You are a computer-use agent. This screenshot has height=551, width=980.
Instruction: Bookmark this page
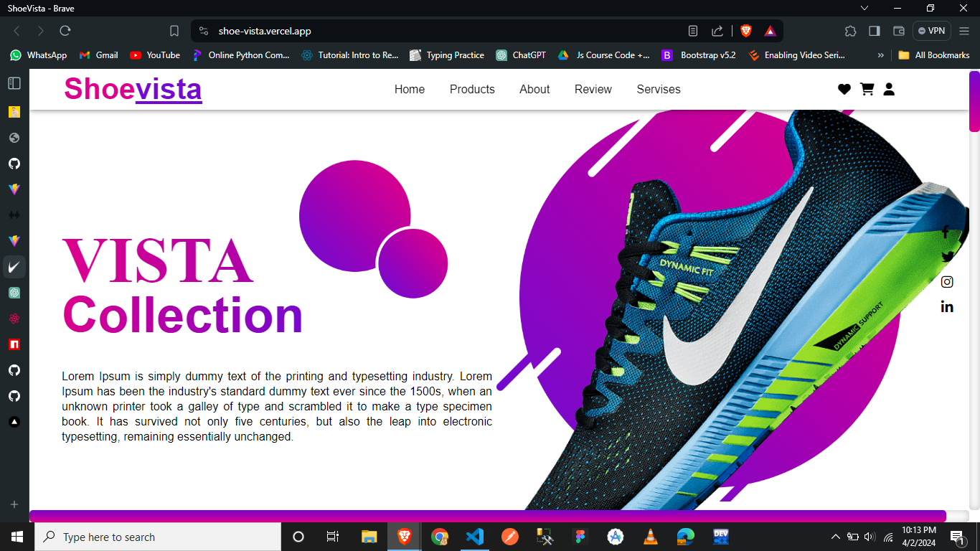pos(174,31)
